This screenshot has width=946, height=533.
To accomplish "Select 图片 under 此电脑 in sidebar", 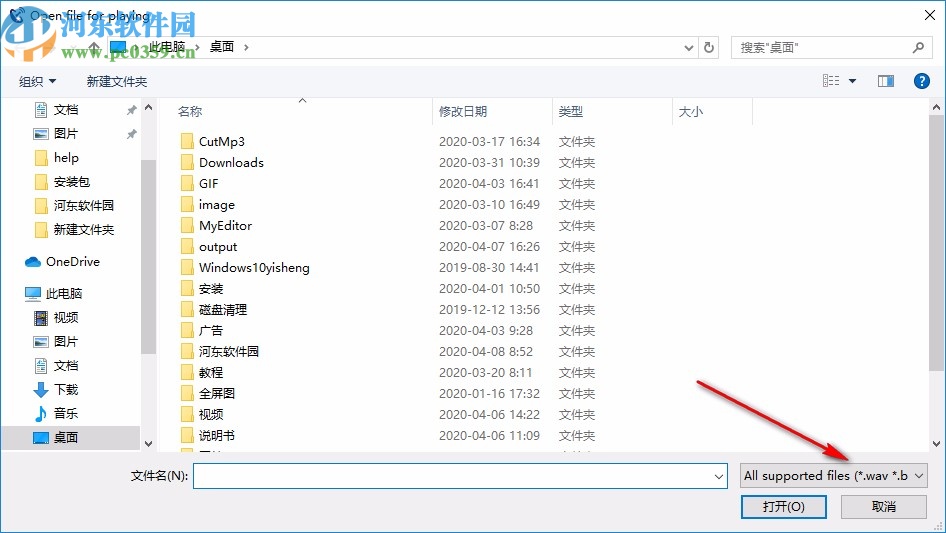I will tap(66, 342).
